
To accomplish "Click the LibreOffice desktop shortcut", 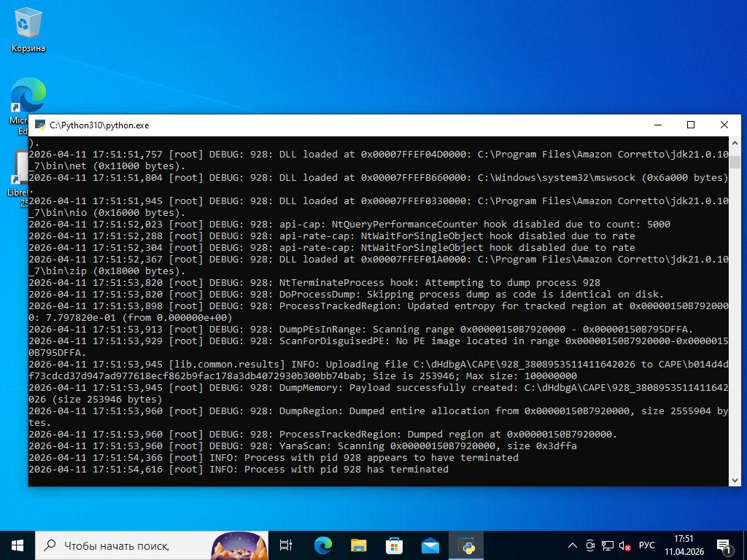I will pos(20,171).
